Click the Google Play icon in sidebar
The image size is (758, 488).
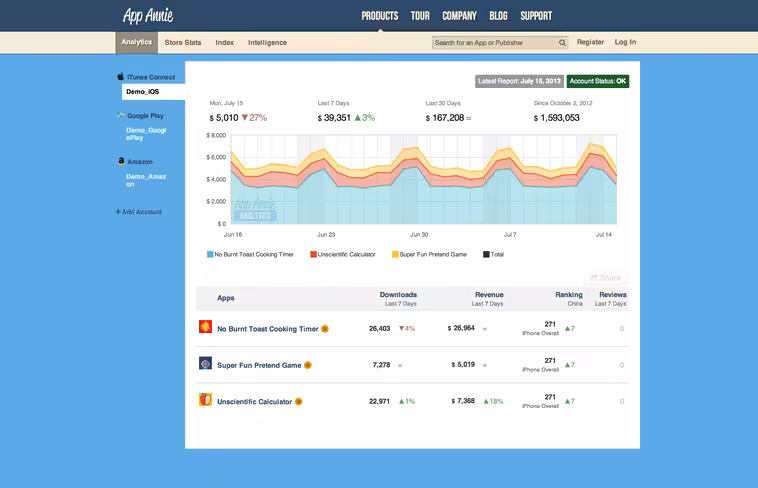click(x=121, y=115)
